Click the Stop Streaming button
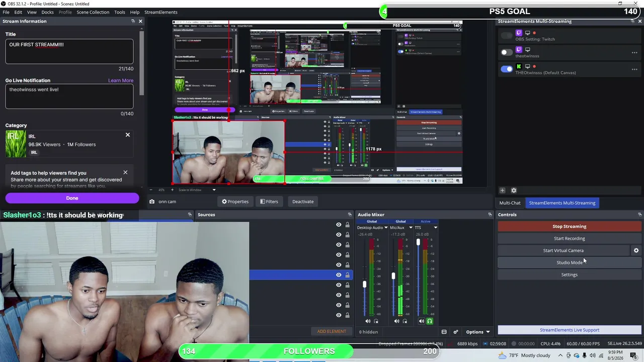 pos(570,226)
